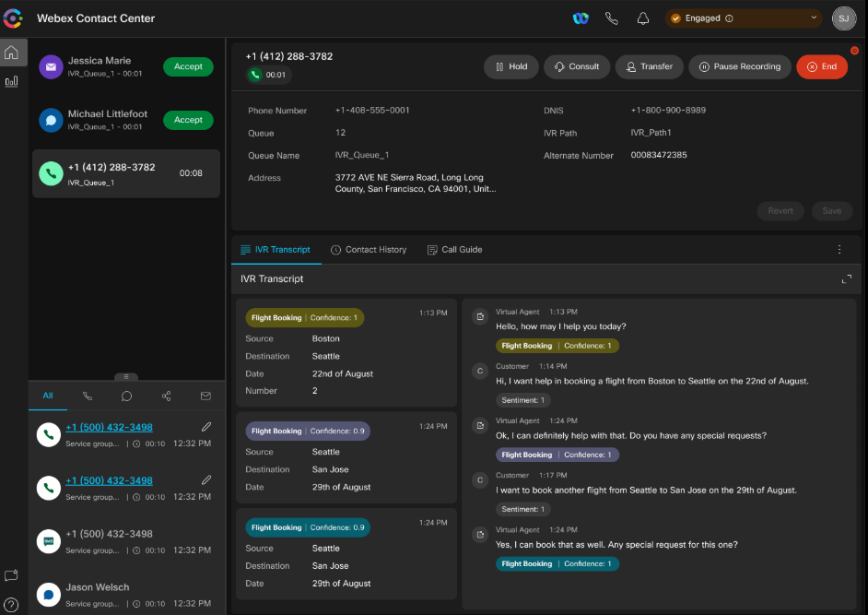Screen dimensions: 868x615
Task: Click the red notification badge near End
Action: (854, 51)
